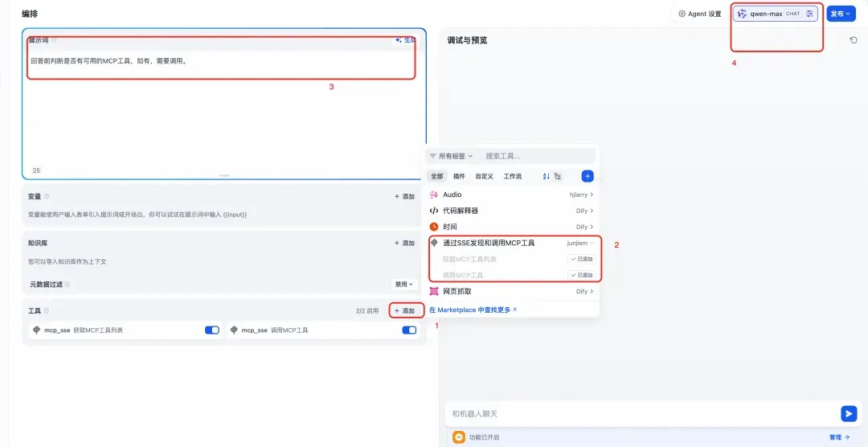
Task: Click the CHAT badge beside qwen-max
Action: pyautogui.click(x=793, y=14)
